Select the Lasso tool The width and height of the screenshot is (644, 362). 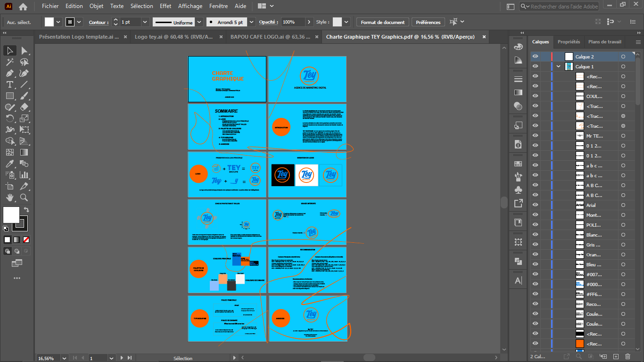pos(24,62)
